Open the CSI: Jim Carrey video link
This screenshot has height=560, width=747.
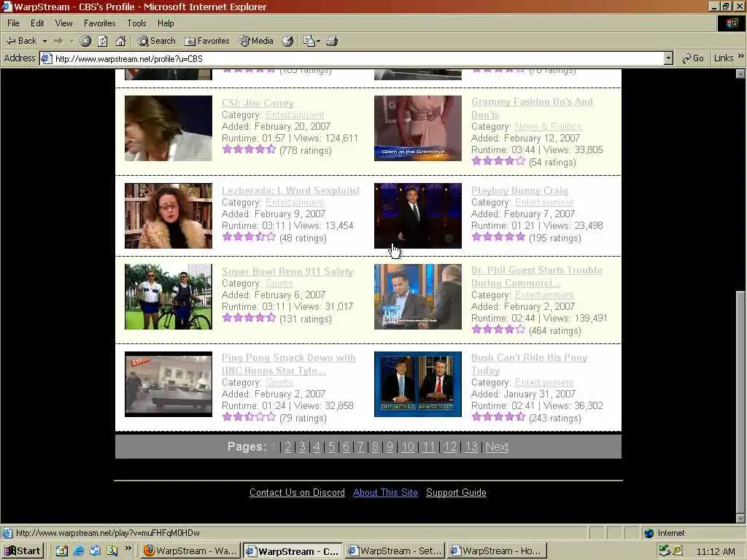[258, 103]
